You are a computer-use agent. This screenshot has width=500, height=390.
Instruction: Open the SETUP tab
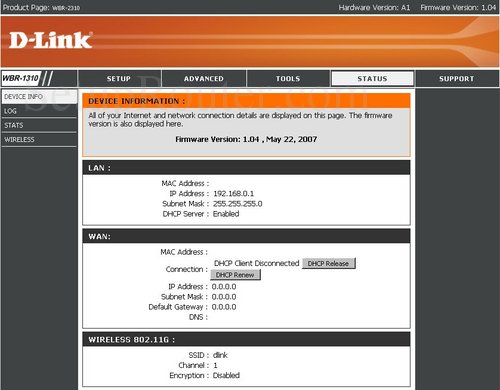[119, 79]
